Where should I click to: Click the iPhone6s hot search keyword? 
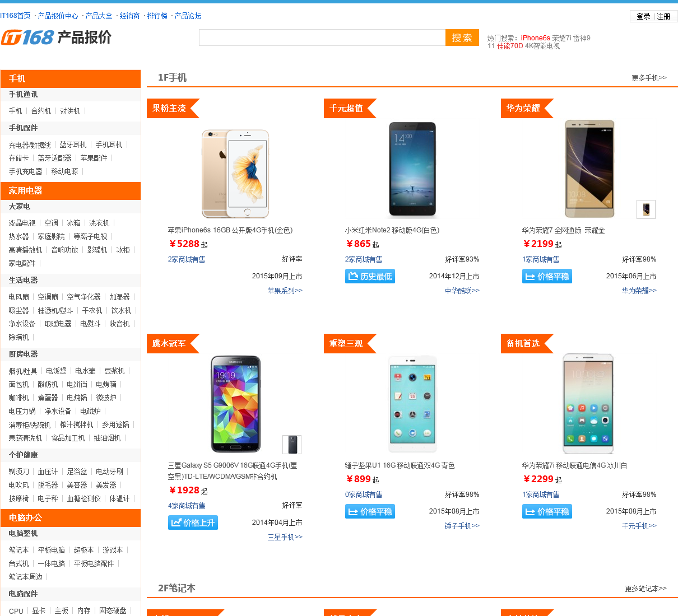pos(536,38)
